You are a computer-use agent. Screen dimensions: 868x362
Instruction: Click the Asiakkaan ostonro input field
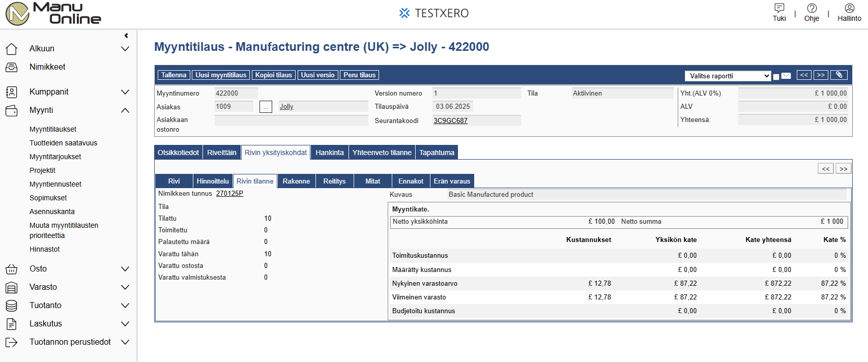(292, 120)
